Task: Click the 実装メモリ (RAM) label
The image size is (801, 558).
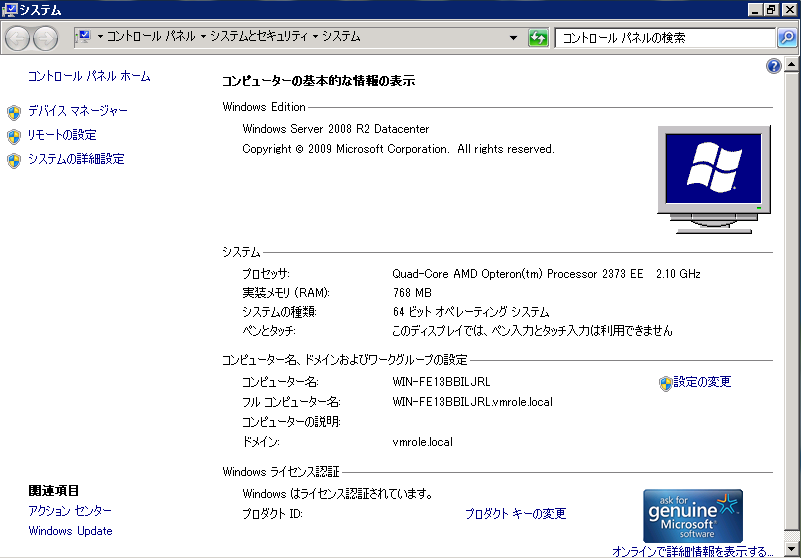Action: pos(286,293)
